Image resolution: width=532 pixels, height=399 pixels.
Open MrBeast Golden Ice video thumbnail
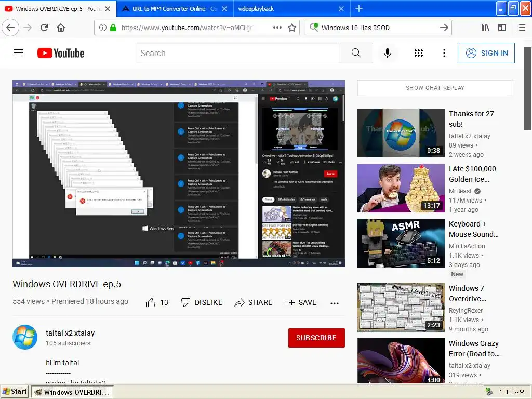click(401, 188)
